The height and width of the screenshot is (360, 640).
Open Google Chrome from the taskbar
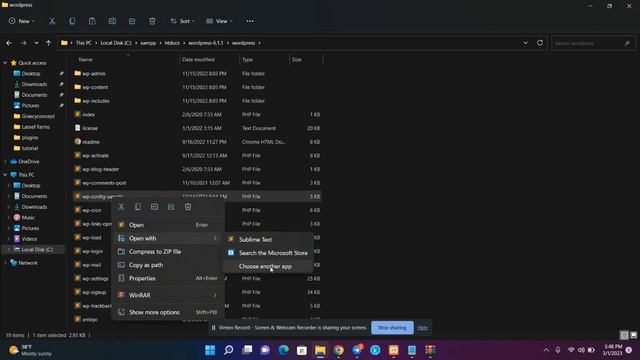click(338, 350)
